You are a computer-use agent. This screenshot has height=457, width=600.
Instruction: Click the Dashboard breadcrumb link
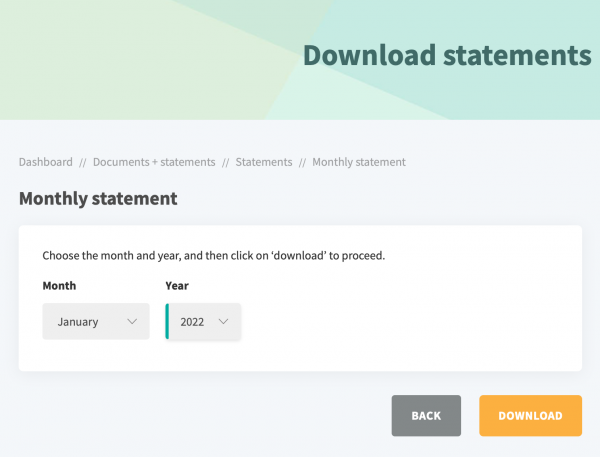pyautogui.click(x=45, y=162)
